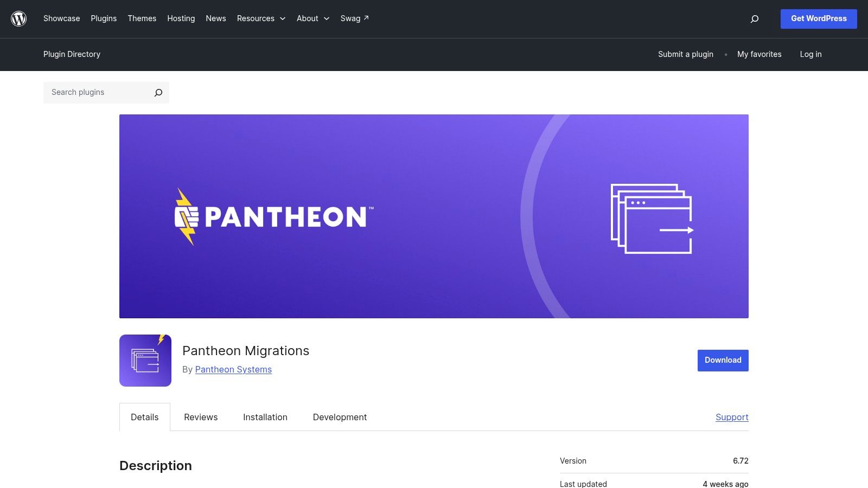The width and height of the screenshot is (868, 488).
Task: Download the Pantheon Migrations plugin
Action: (x=723, y=361)
